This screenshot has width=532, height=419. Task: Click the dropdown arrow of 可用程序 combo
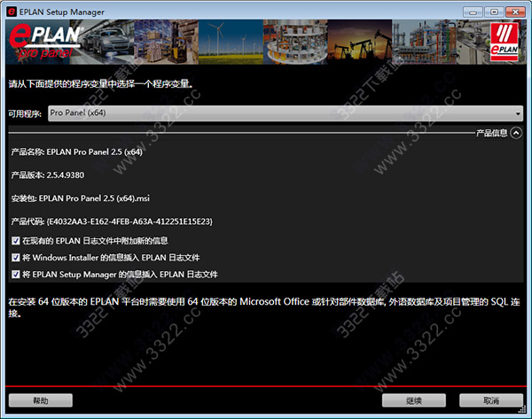[518, 113]
